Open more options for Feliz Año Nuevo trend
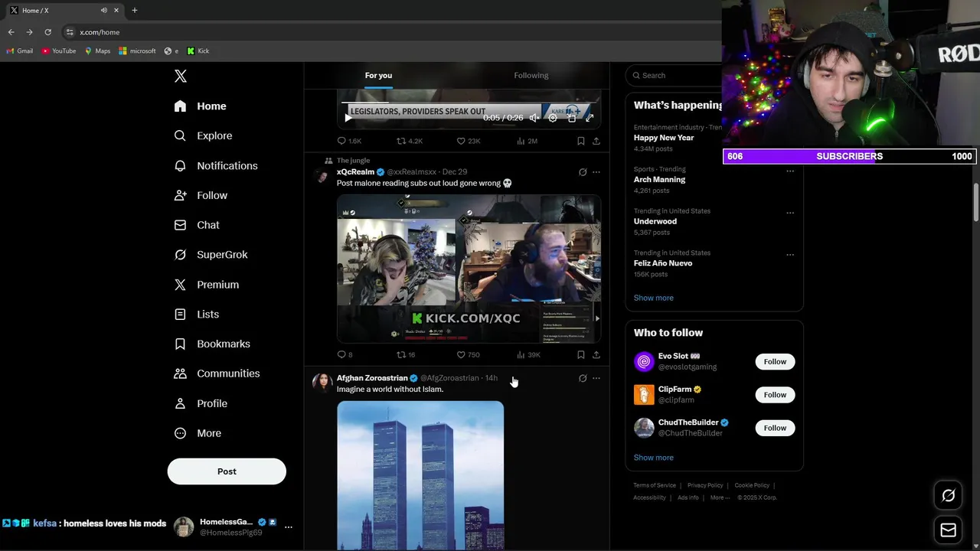The height and width of the screenshot is (551, 980). click(790, 255)
